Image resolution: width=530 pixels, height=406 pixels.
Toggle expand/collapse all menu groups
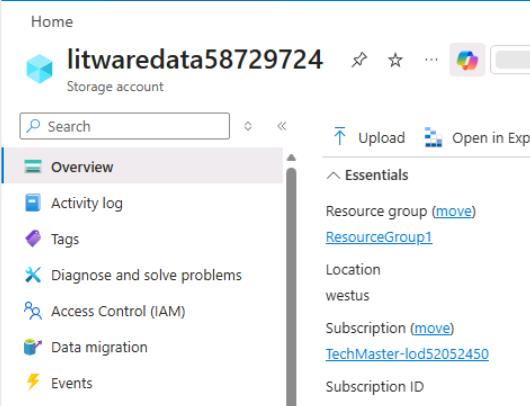tap(248, 126)
